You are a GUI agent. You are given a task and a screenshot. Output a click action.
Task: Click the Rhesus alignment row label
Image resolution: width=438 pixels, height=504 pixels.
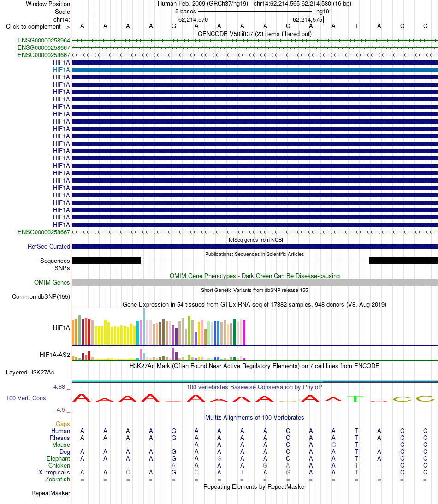click(60, 438)
